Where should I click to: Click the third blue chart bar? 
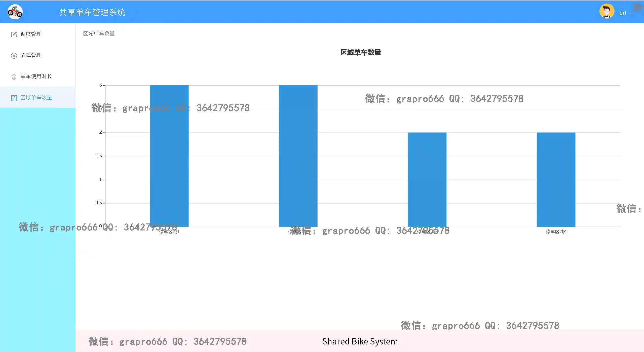pos(427,180)
